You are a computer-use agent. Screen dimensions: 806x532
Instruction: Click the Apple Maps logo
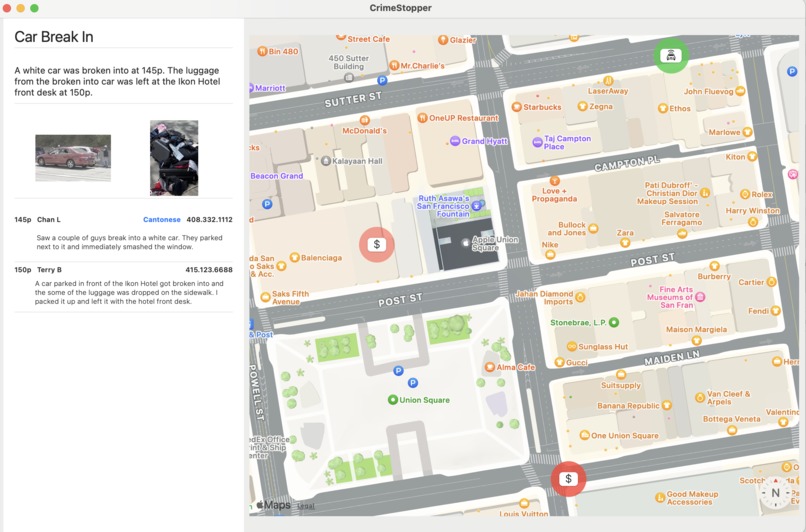[273, 505]
